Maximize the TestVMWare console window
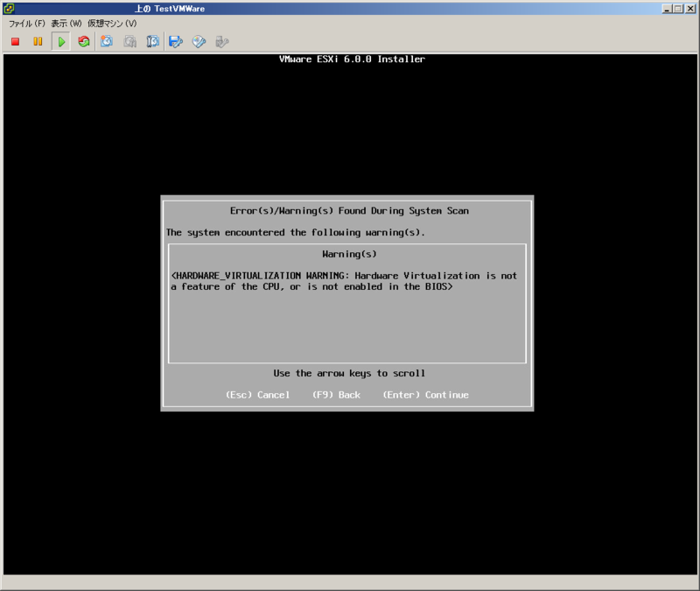700x591 pixels. point(678,9)
